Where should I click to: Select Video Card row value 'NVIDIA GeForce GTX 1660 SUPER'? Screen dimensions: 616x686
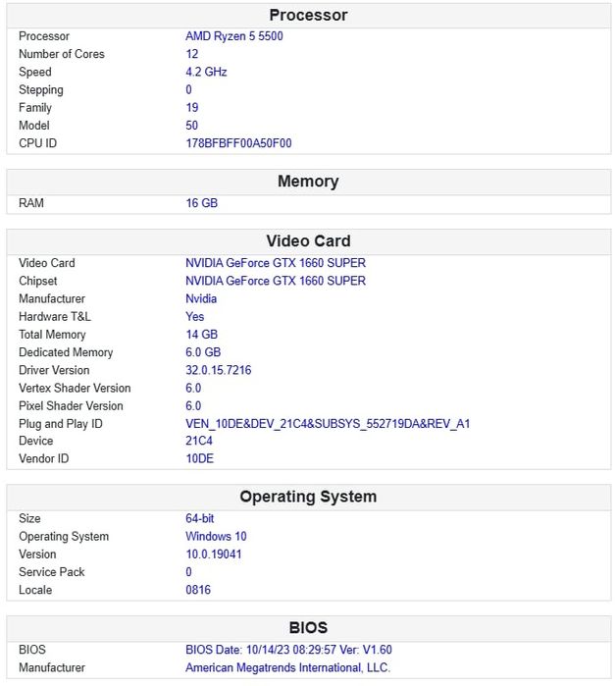coord(276,262)
